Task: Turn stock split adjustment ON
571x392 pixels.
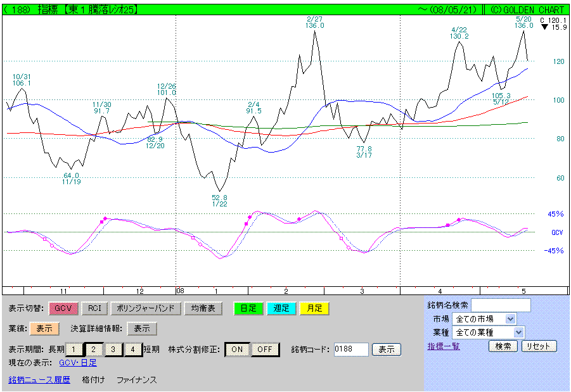Action: click(237, 349)
